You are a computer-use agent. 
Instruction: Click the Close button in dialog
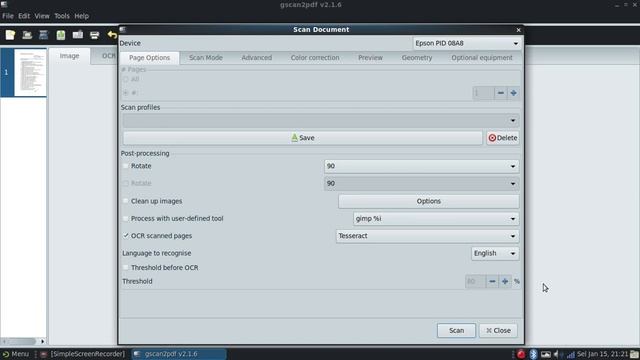(498, 330)
